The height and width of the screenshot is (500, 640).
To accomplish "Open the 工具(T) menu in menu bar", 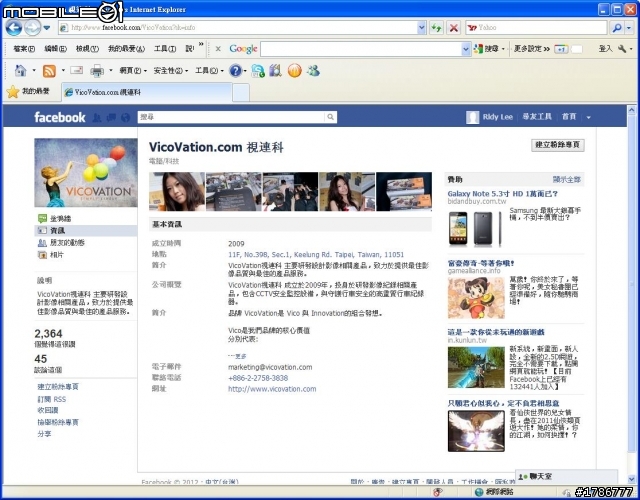I will point(165,49).
